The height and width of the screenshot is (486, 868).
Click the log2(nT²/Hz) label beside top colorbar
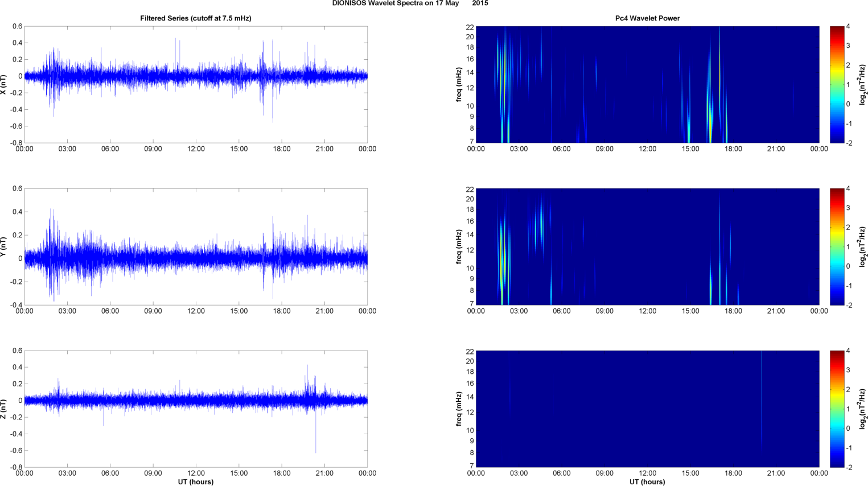pyautogui.click(x=863, y=84)
